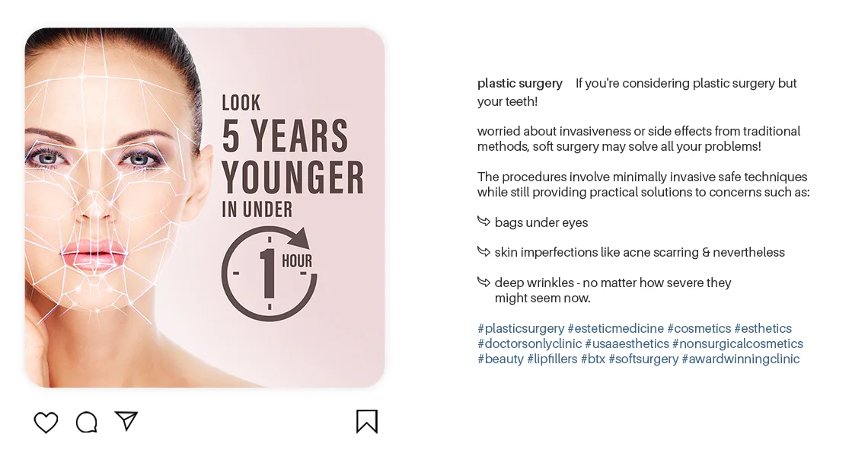868x463 pixels.
Task: Visit the #usaaesthetics hashtag
Action: point(627,344)
